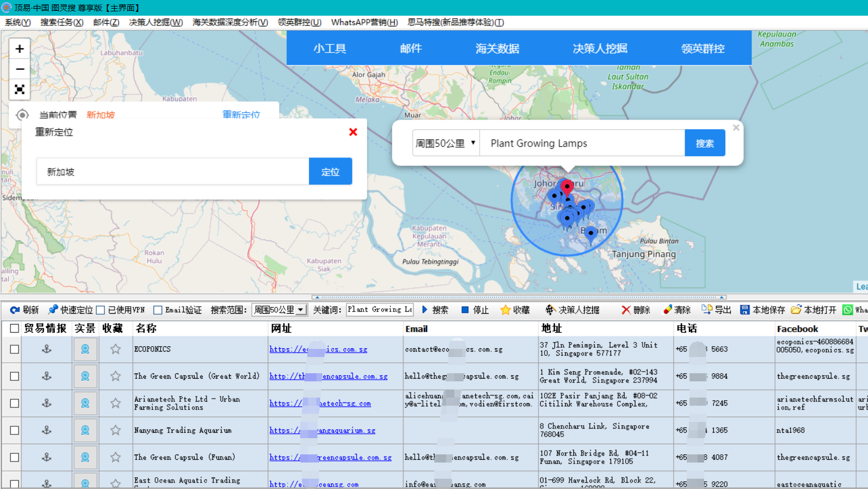Open the Nanyang Trading Aquarium website link
The image size is (868, 489).
[x=322, y=431]
